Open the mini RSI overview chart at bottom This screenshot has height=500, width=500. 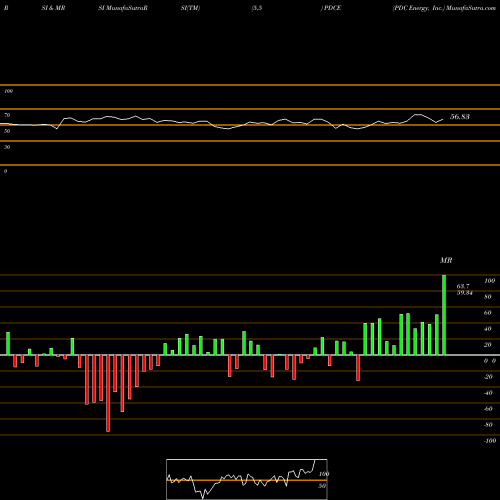(247, 479)
